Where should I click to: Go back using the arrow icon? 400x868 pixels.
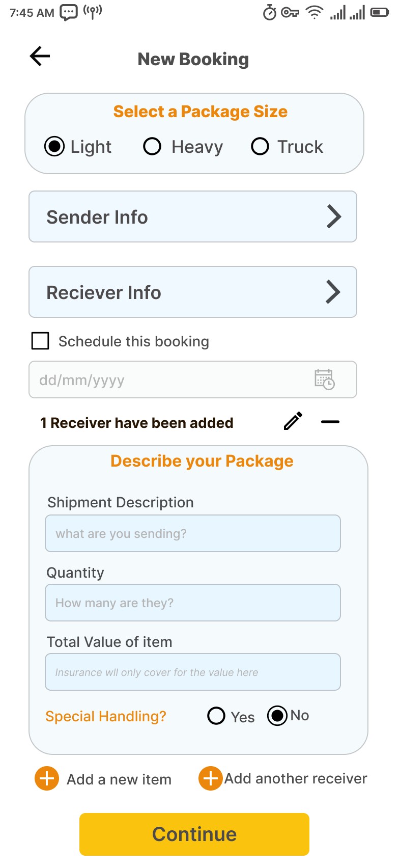click(40, 56)
